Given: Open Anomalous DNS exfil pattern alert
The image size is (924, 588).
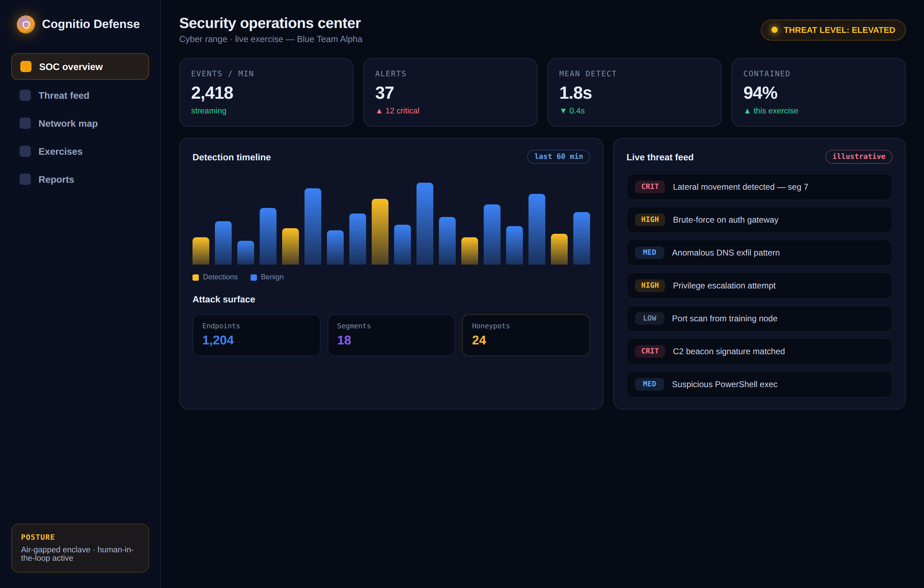Looking at the screenshot, I should pos(759,253).
